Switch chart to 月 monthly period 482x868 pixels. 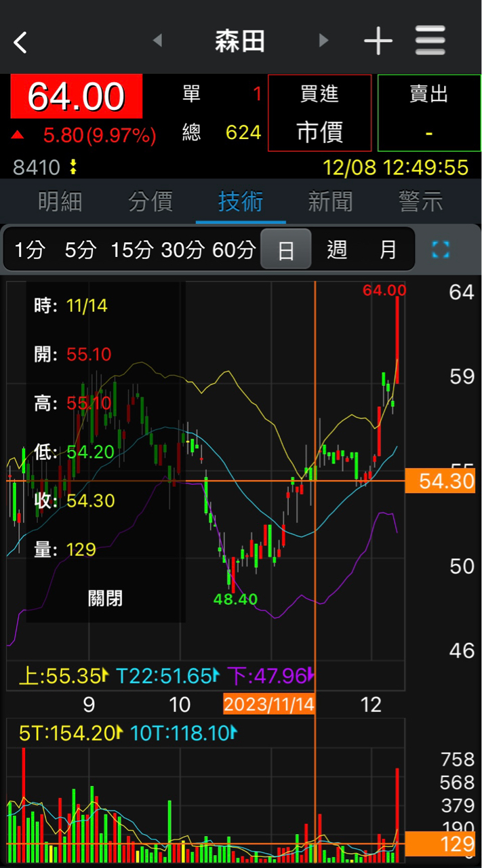coord(388,250)
